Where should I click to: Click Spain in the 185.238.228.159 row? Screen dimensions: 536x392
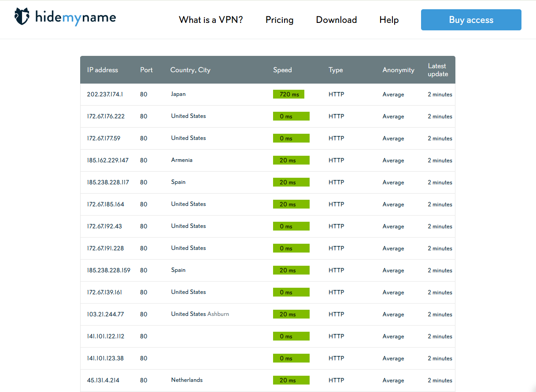pyautogui.click(x=178, y=270)
